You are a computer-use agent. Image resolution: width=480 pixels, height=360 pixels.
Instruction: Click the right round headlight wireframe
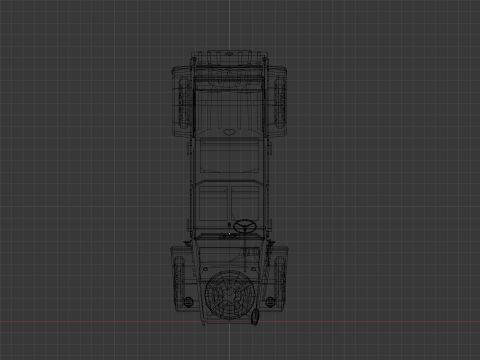[270, 302]
